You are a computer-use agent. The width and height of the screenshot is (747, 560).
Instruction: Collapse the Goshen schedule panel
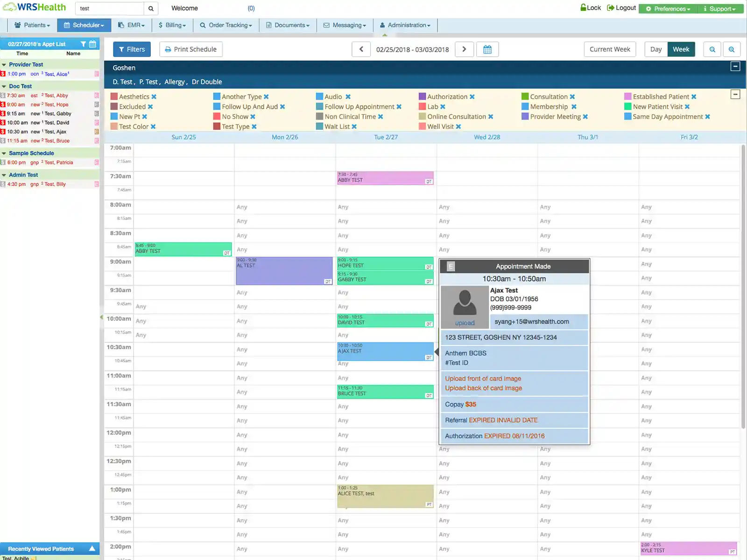coord(735,66)
